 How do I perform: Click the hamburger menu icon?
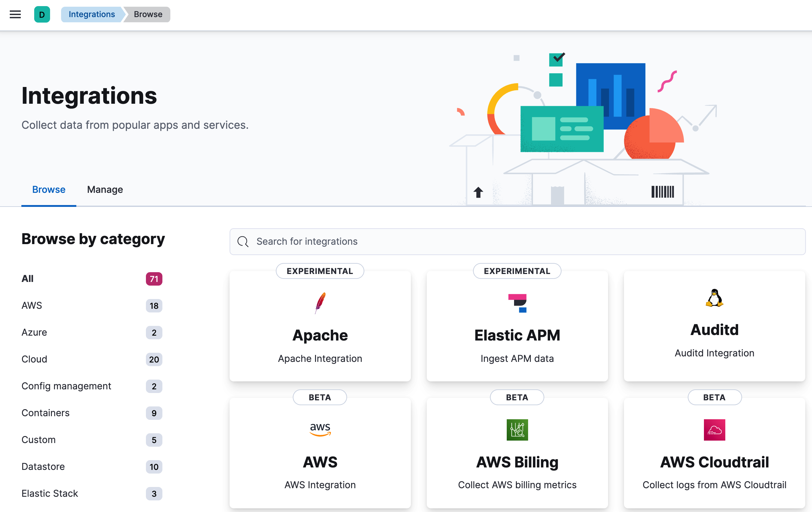tap(14, 14)
